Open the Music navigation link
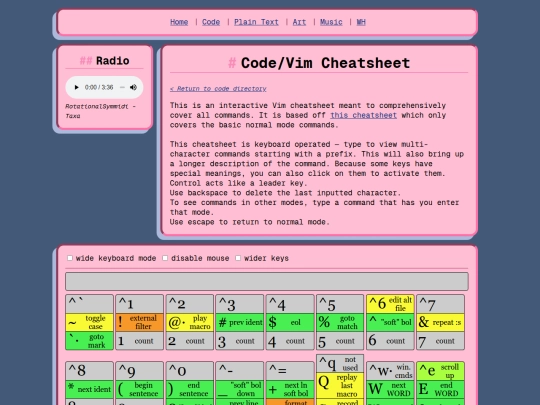Screen dimensions: 540x405 [331, 22]
